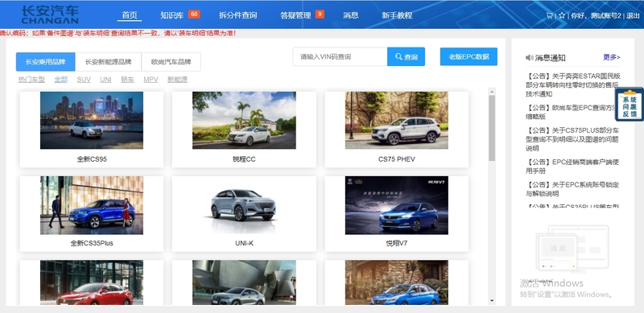
Task: Filter by 新能源 category
Action: 177,80
